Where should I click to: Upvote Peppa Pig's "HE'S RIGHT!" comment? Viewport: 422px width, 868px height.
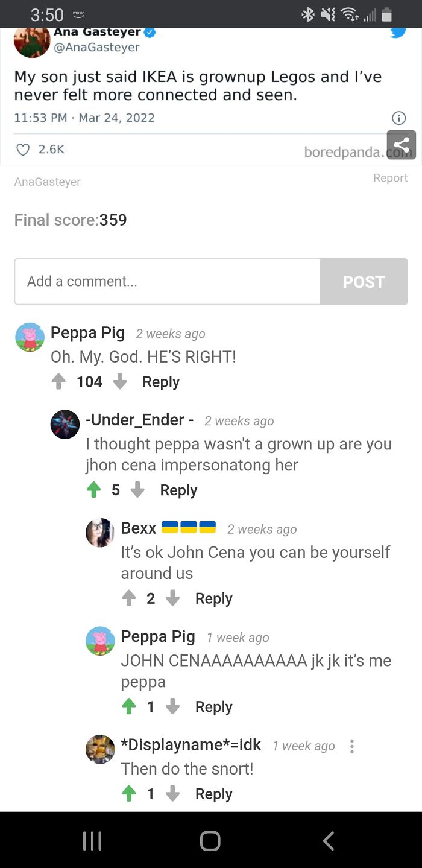[58, 382]
